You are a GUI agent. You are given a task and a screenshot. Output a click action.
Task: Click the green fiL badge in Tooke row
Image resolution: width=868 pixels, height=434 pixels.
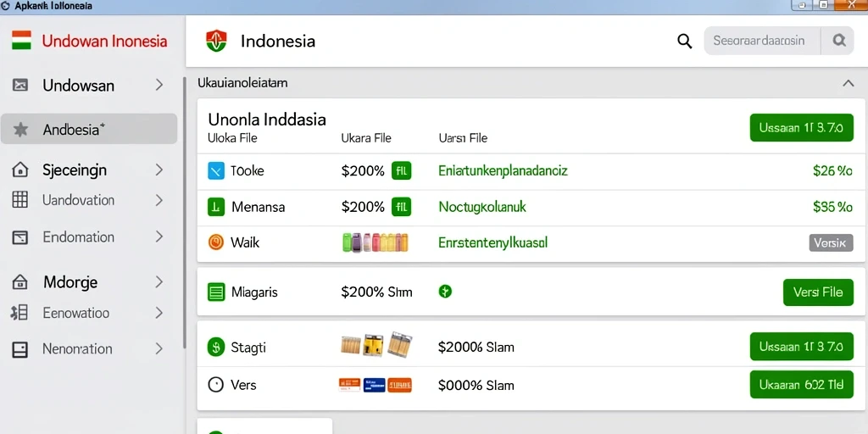pyautogui.click(x=401, y=171)
